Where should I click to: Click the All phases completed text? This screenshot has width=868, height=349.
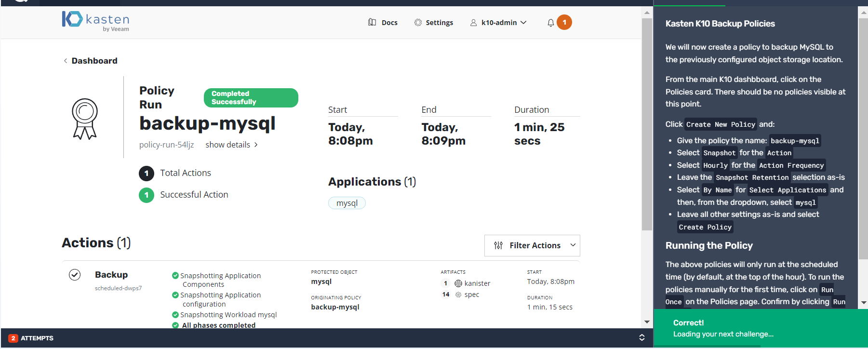219,325
